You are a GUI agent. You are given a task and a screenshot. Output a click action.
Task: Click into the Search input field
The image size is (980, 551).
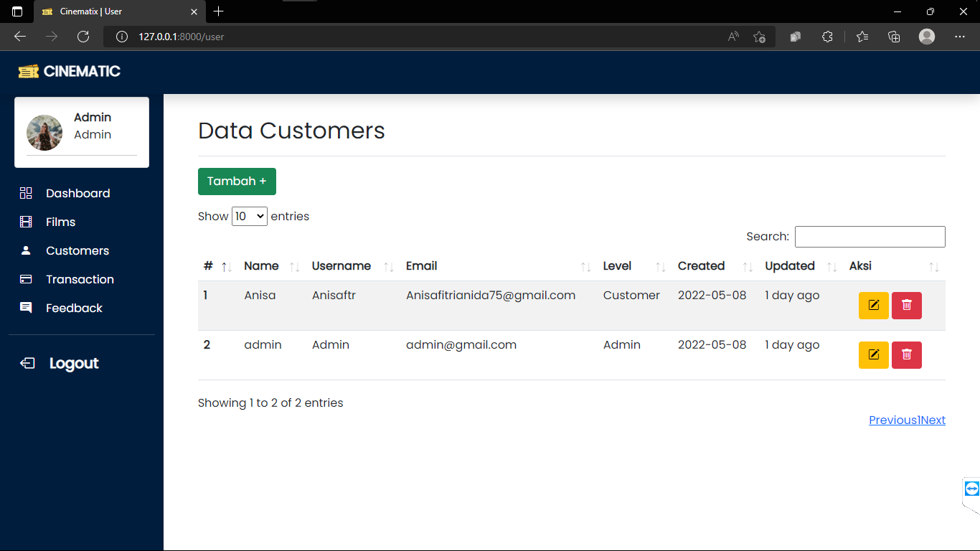[870, 237]
